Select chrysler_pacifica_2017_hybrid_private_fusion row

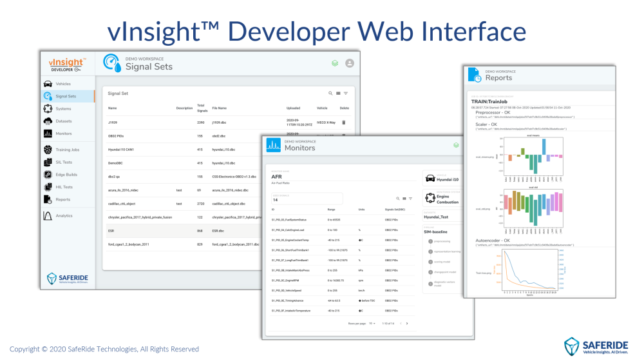[x=183, y=217]
